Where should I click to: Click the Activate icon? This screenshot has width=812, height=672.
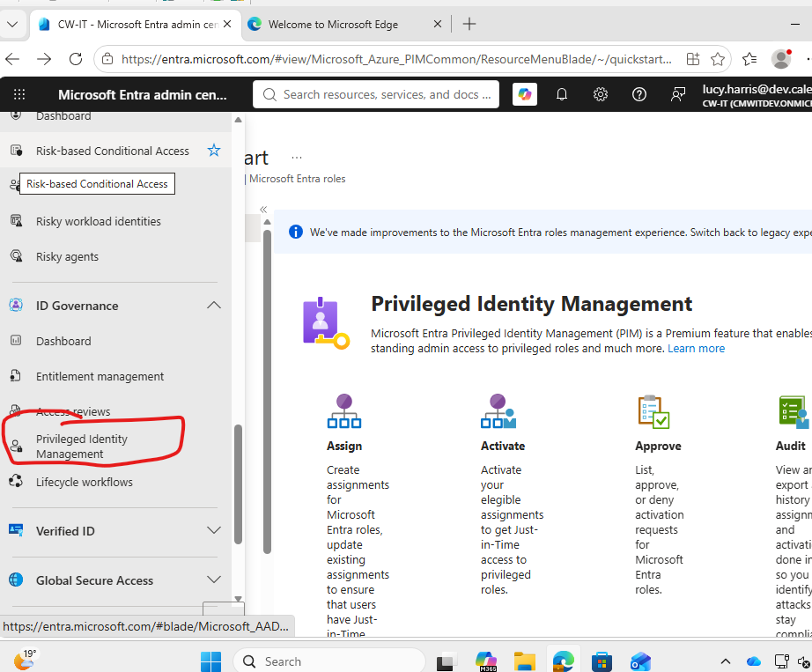(498, 411)
